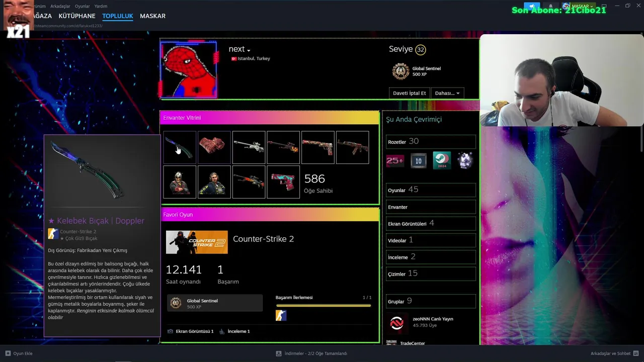
Task: Open the notifications bell icon
Action: click(550, 6)
